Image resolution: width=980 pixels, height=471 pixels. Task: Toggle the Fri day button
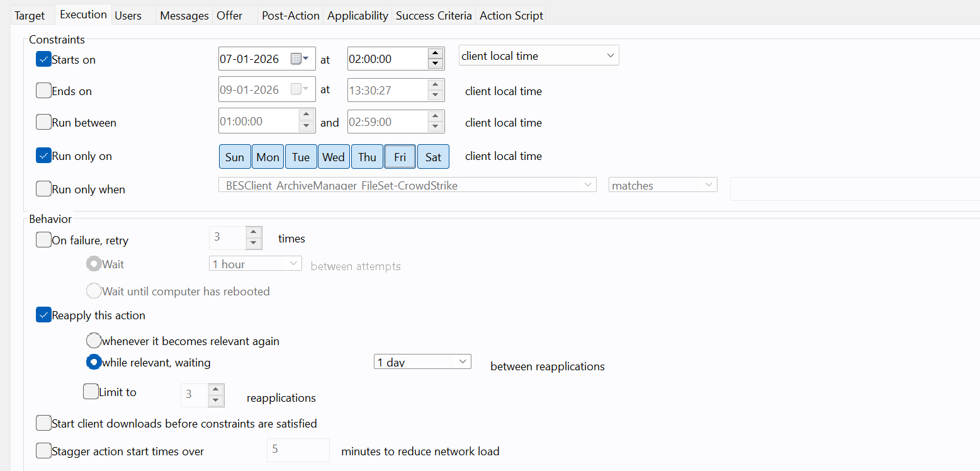coord(400,157)
